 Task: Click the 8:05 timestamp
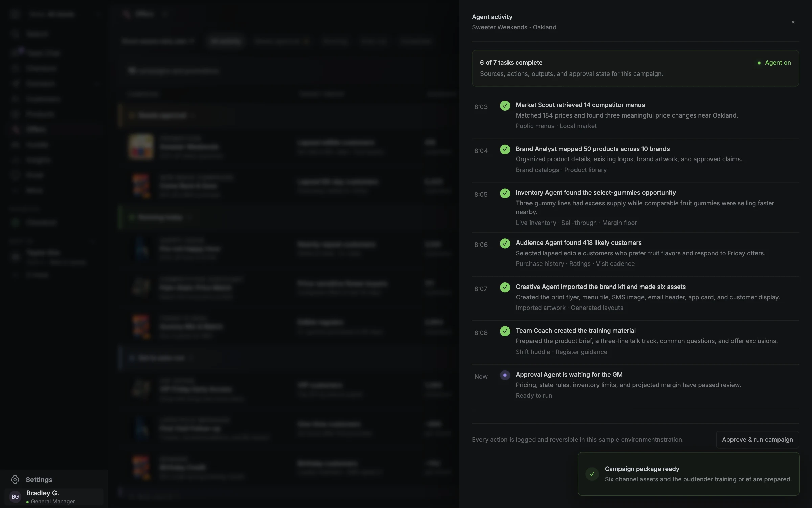(x=481, y=195)
